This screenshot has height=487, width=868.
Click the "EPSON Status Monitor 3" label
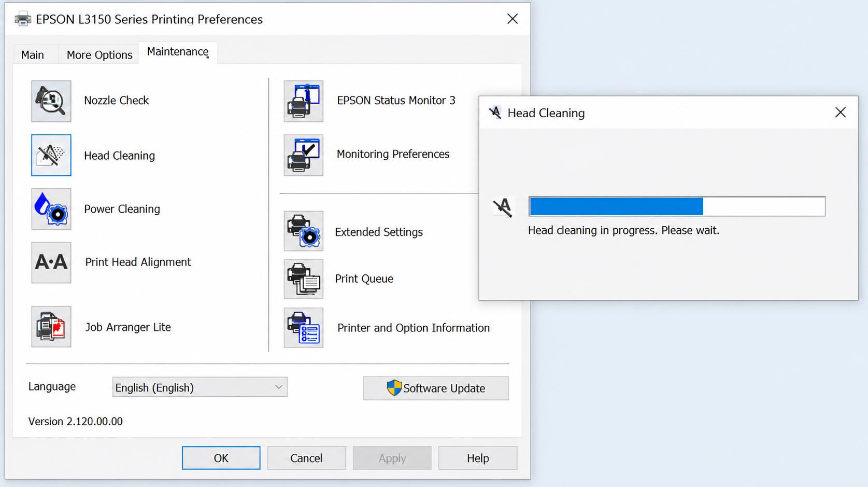(x=396, y=101)
